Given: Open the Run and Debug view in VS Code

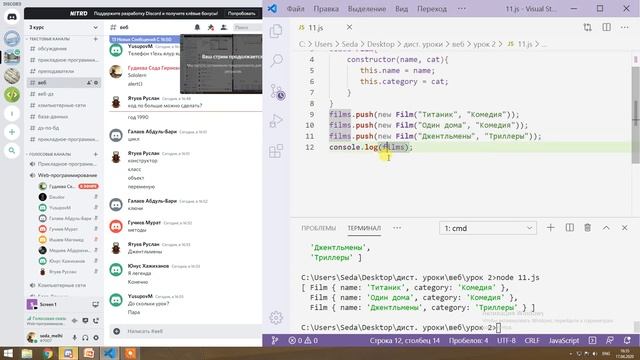Looking at the screenshot, I should (x=276, y=121).
